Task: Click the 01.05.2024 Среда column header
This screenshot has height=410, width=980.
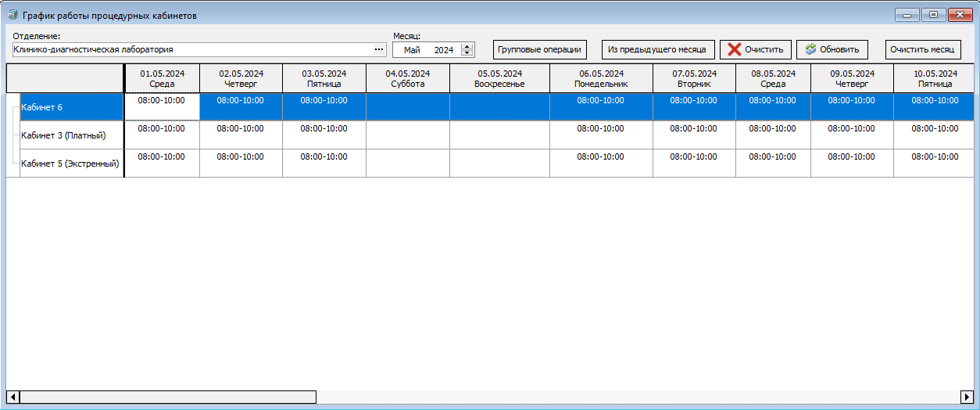Action: tap(162, 78)
